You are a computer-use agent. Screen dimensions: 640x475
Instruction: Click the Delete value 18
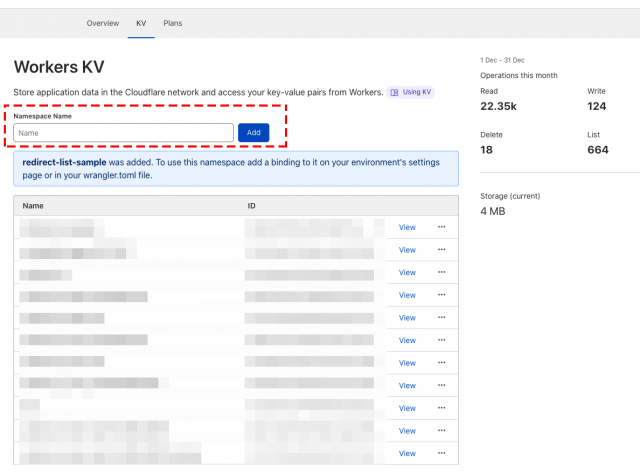[487, 150]
